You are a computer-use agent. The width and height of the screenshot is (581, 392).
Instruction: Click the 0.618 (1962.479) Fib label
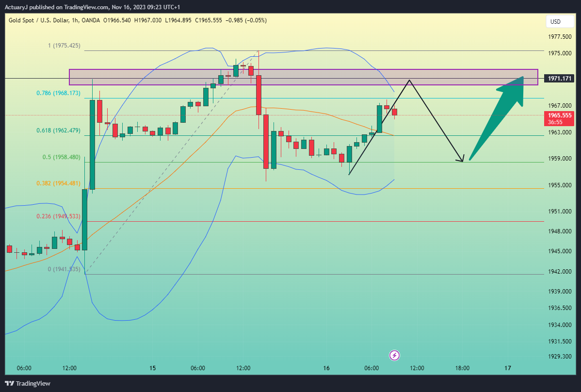pyautogui.click(x=58, y=131)
